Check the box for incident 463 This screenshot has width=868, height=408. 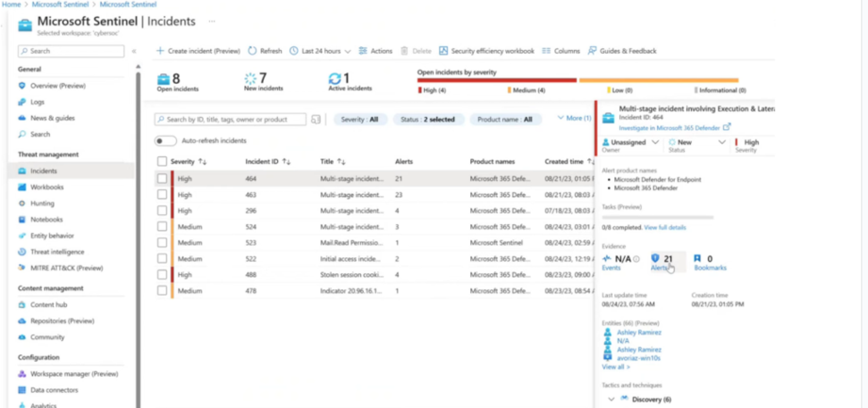pos(162,194)
